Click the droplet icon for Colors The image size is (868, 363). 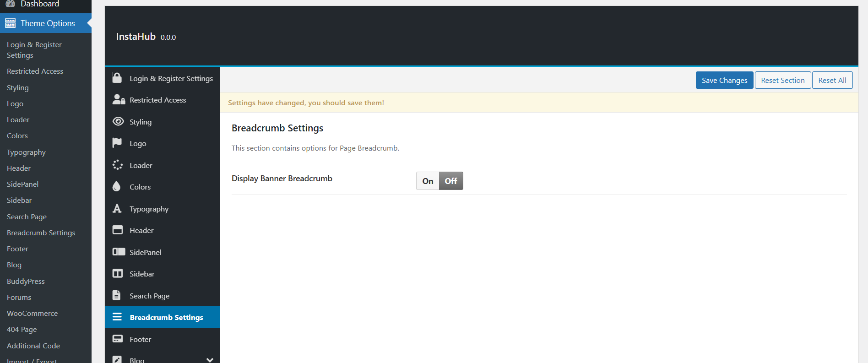coord(117,186)
